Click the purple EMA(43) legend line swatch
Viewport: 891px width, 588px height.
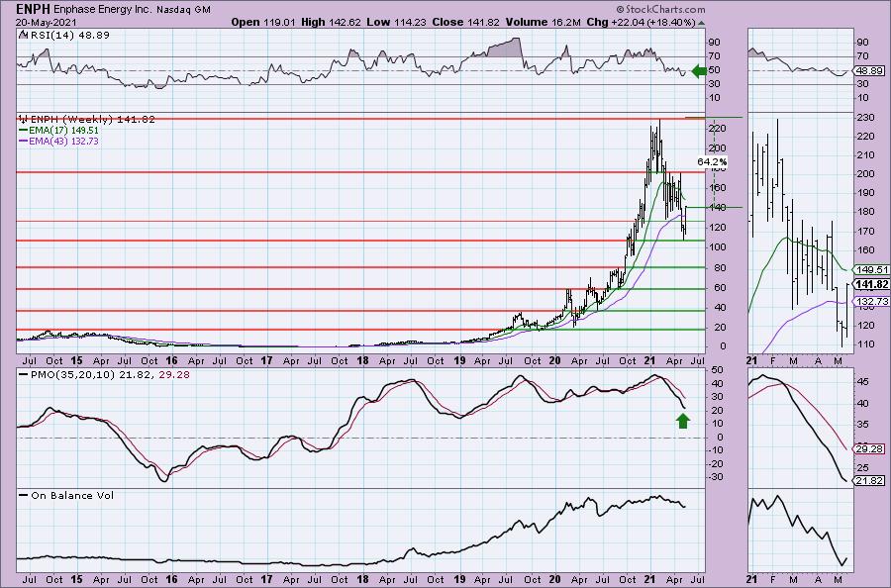[x=24, y=141]
